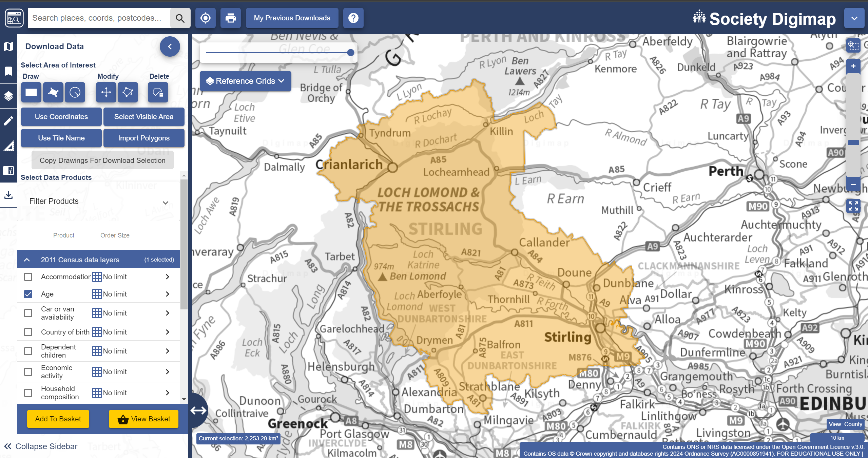Tick the Economic activity checkbox

(28, 372)
